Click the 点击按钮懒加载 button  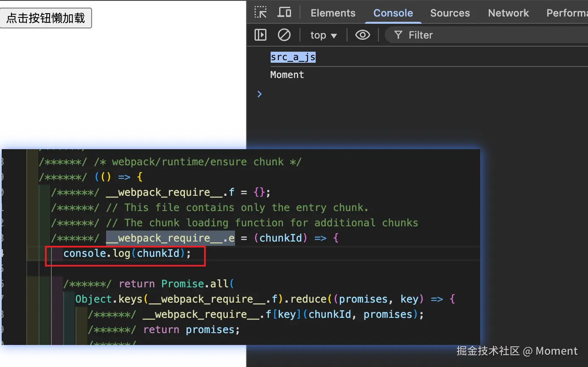46,18
